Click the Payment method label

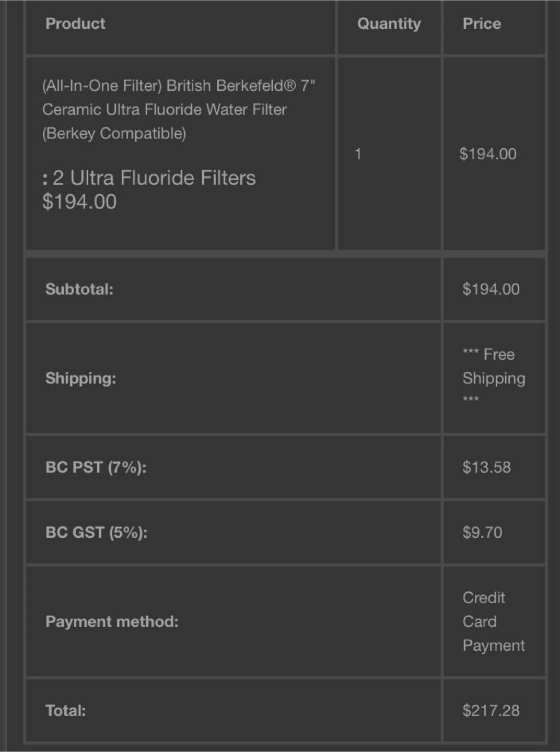point(112,621)
